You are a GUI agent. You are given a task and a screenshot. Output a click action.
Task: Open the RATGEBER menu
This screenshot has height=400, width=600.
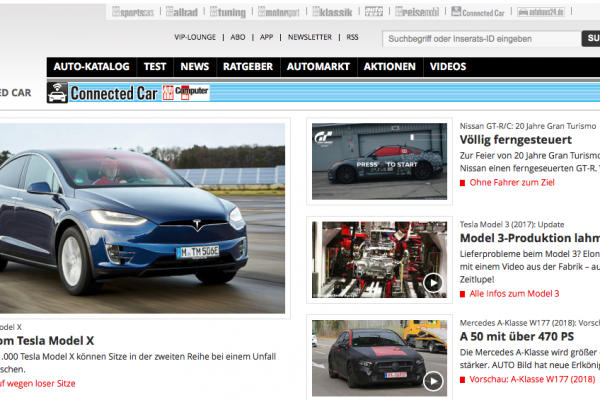(248, 67)
